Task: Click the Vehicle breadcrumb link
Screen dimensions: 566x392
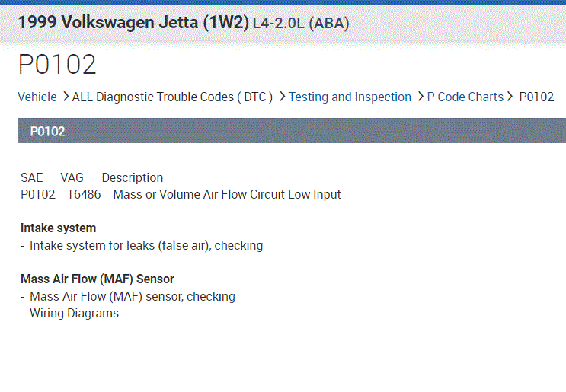Action: pos(37,97)
